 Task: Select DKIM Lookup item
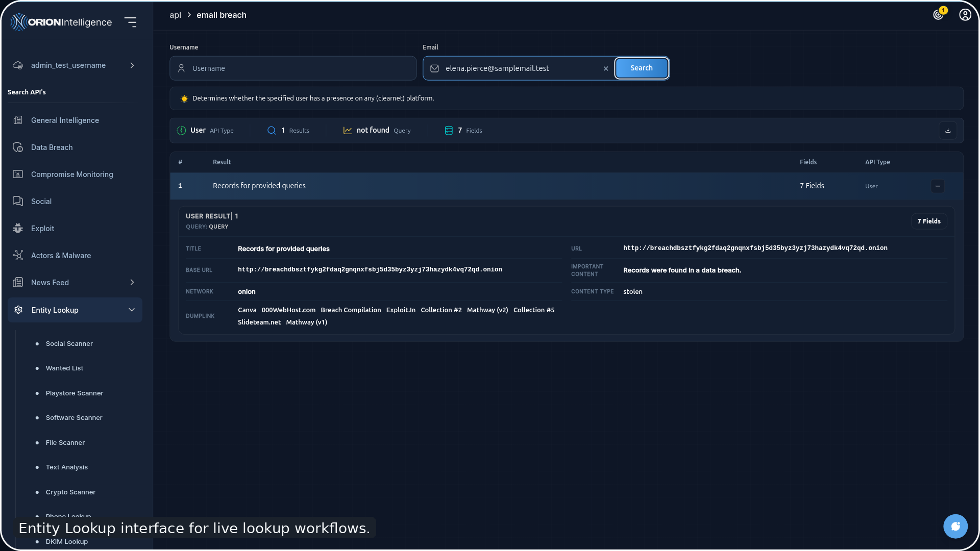pyautogui.click(x=67, y=542)
